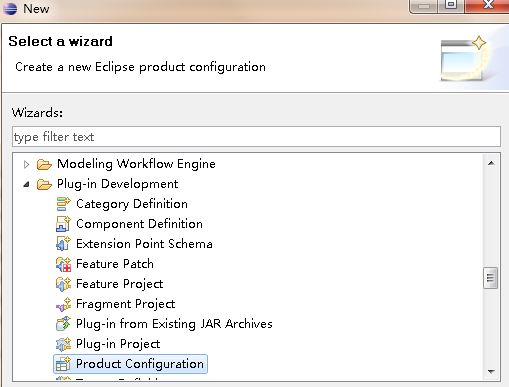509x387 pixels.
Task: Select the Plug-in Development folder icon
Action: [x=44, y=184]
